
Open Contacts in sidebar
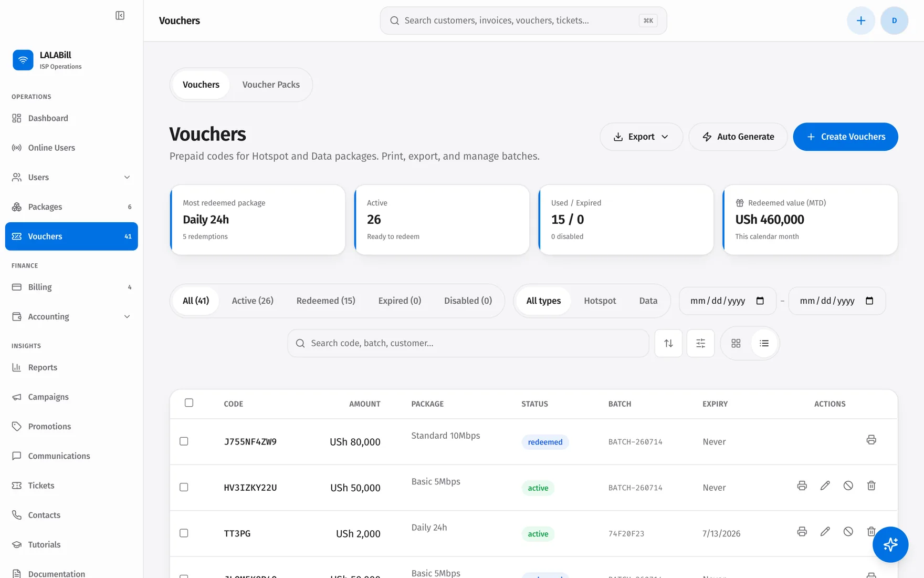click(71, 515)
